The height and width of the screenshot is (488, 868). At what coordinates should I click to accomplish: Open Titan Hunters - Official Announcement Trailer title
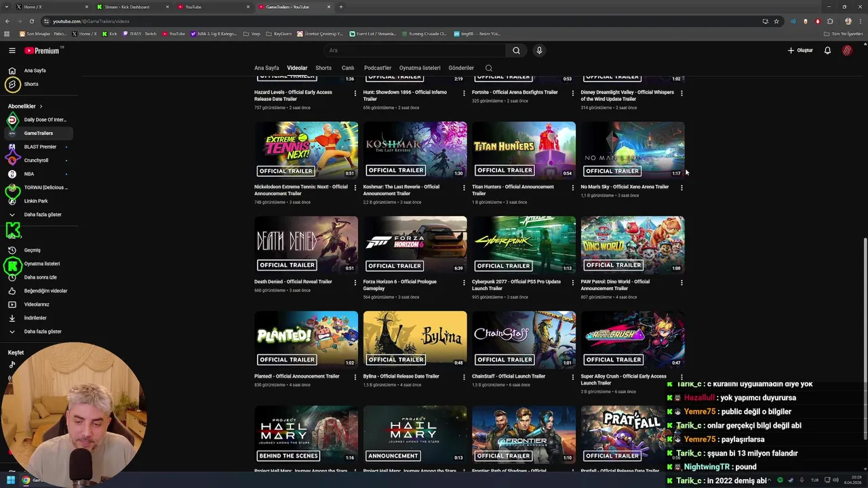[513, 190]
